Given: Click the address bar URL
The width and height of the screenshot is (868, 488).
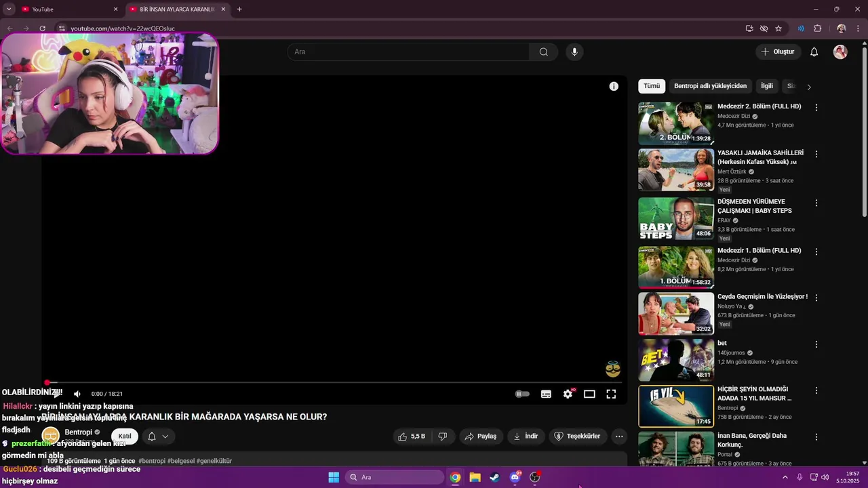Looking at the screenshot, I should 123,28.
